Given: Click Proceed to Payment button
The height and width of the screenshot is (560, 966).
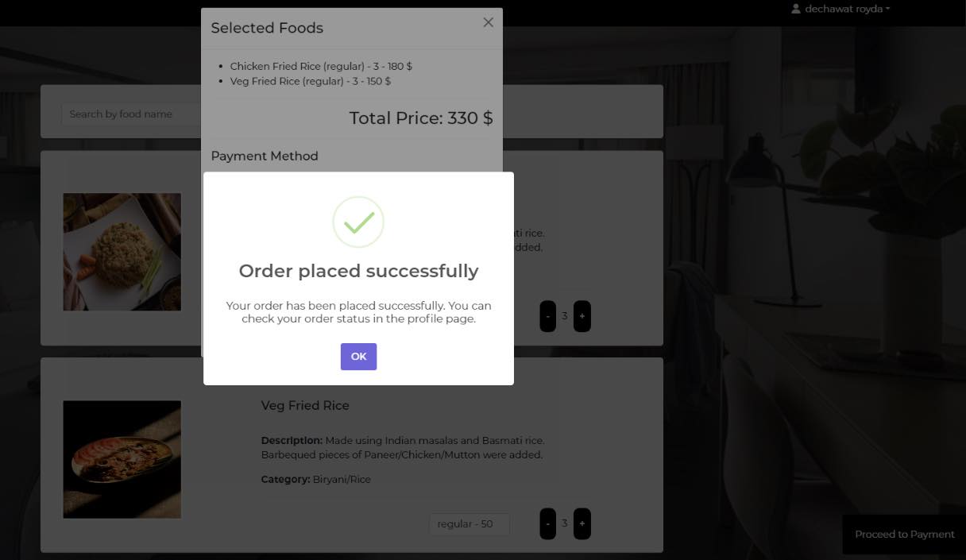Looking at the screenshot, I should pyautogui.click(x=904, y=535).
